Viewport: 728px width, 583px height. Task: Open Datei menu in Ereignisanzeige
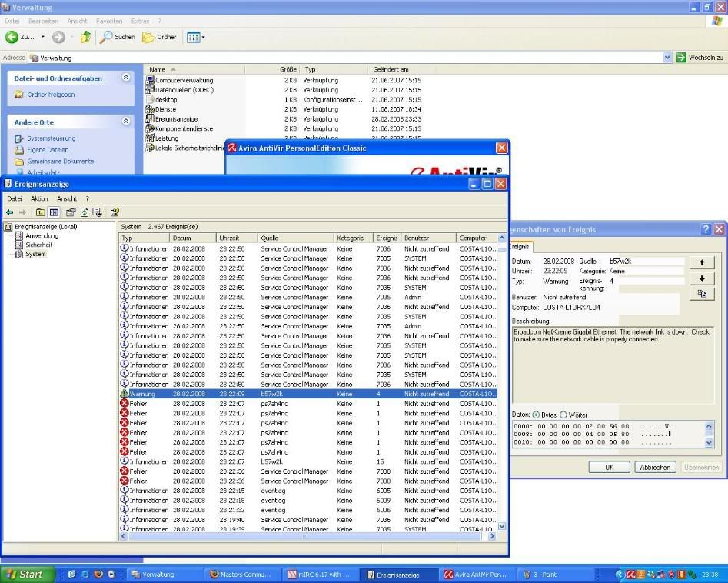[15, 199]
